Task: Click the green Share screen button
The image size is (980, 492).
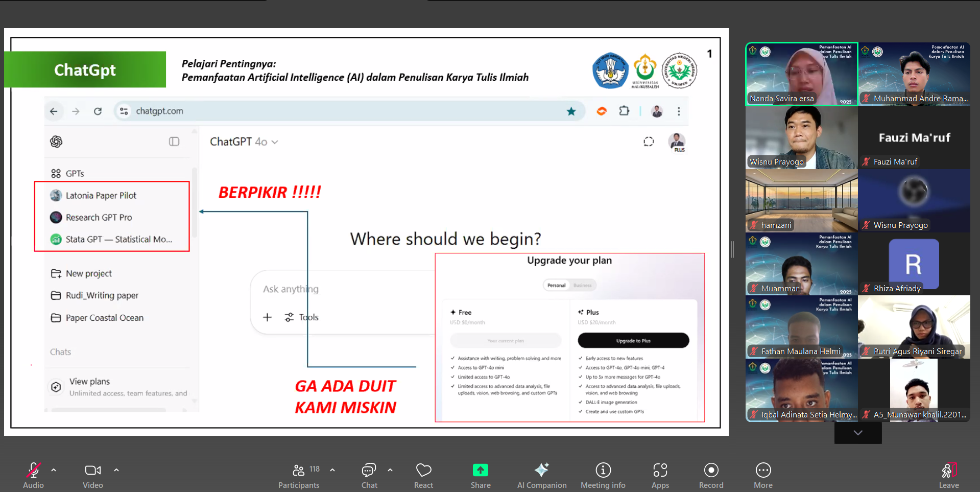Action: point(481,475)
